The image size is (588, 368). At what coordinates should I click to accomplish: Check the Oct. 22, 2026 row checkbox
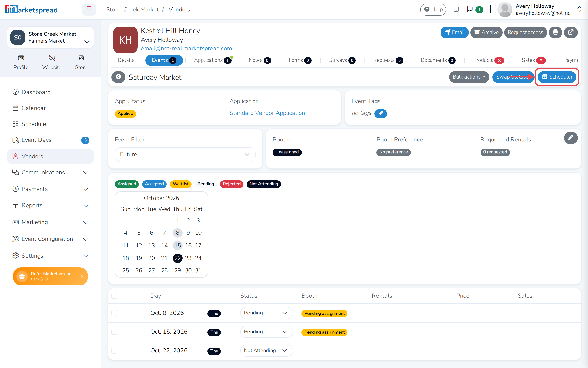click(115, 350)
